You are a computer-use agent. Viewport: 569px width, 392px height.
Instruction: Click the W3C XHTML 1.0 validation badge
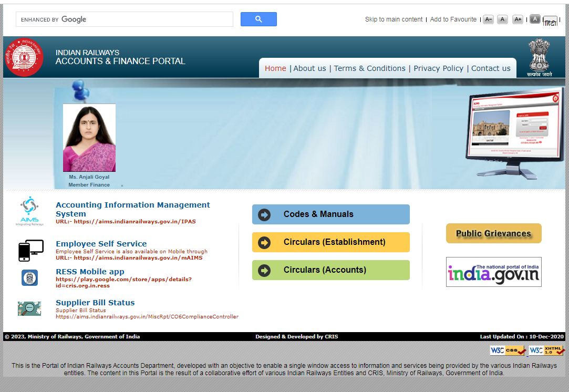point(546,350)
